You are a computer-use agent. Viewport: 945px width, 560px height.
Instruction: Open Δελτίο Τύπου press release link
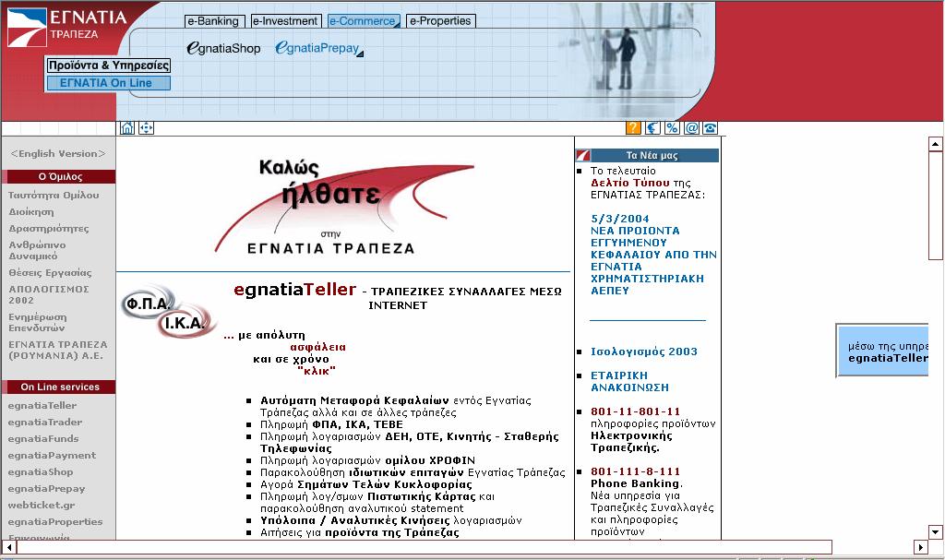coord(629,183)
